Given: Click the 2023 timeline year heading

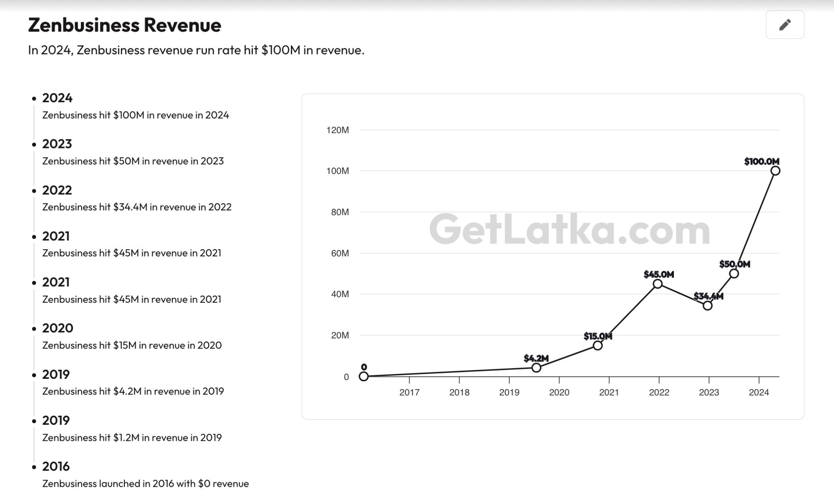Looking at the screenshot, I should click(x=57, y=144).
